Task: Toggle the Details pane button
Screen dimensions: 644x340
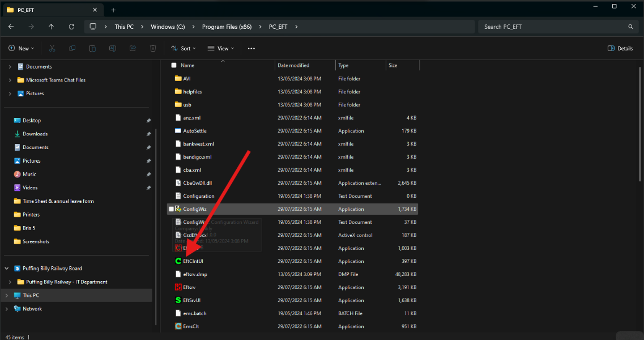Action: [x=620, y=49]
